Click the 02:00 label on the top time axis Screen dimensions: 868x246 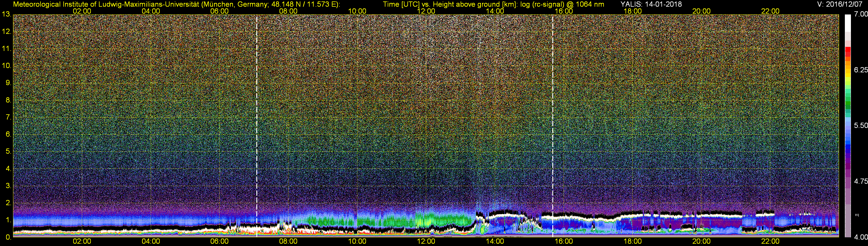(82, 11)
